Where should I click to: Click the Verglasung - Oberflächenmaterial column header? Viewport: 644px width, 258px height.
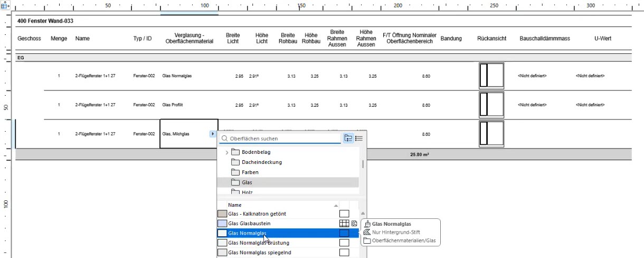pyautogui.click(x=190, y=39)
